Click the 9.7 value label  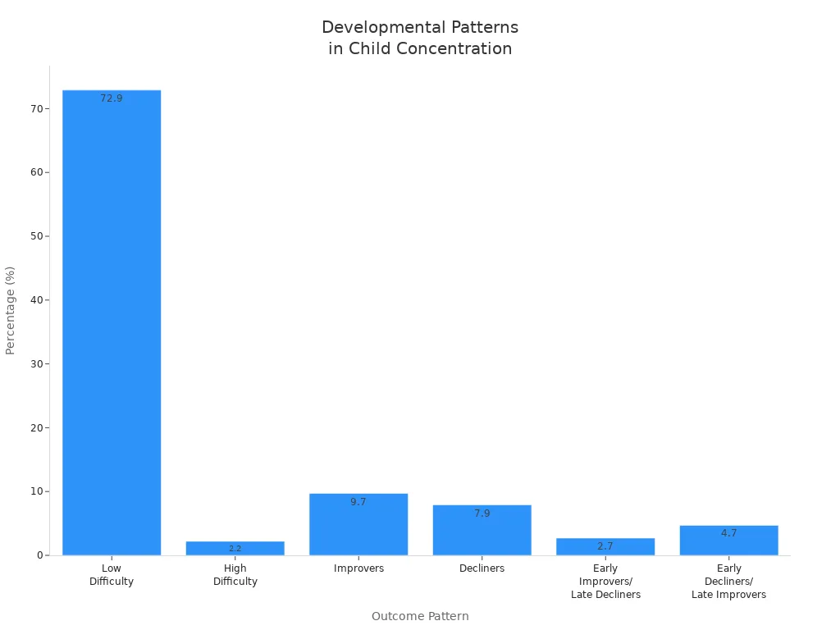(x=358, y=500)
